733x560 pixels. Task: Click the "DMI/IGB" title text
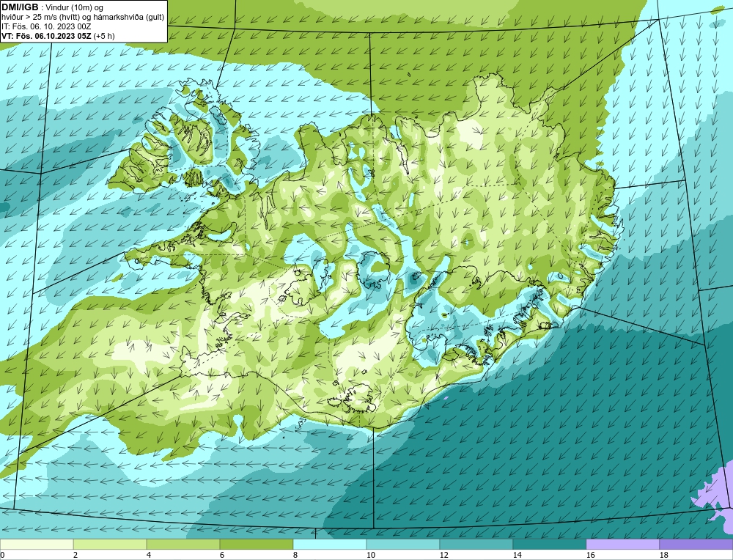(20, 7)
